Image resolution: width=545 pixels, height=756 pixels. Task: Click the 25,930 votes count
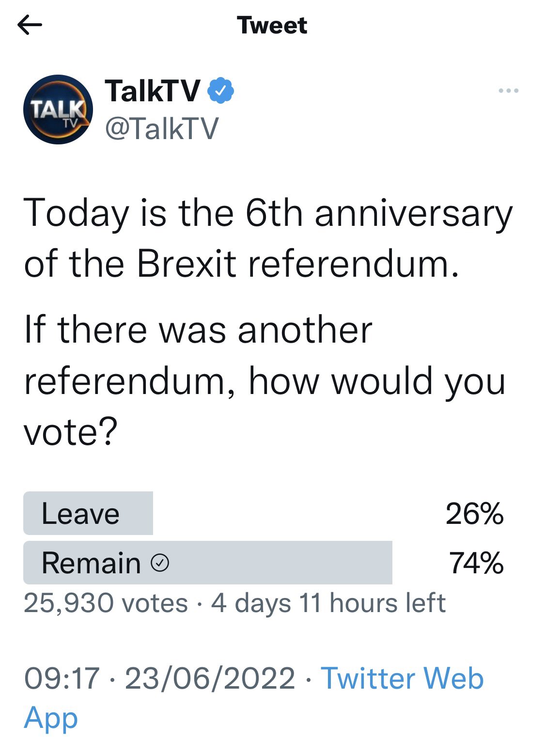coord(106,603)
